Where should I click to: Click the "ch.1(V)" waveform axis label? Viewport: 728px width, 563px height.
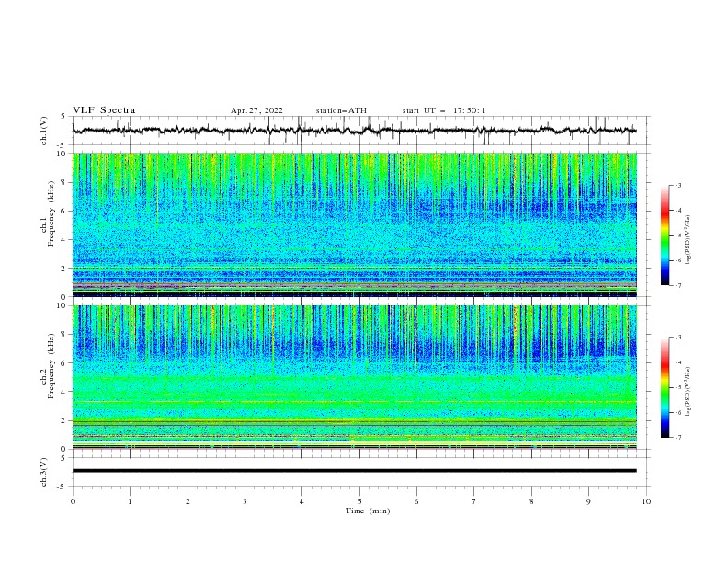44,131
